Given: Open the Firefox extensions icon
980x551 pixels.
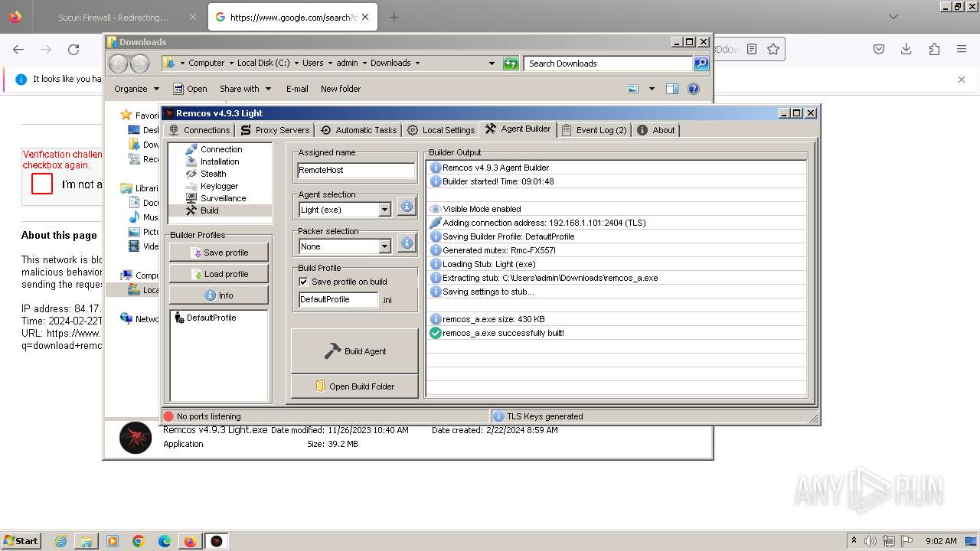Looking at the screenshot, I should point(934,49).
